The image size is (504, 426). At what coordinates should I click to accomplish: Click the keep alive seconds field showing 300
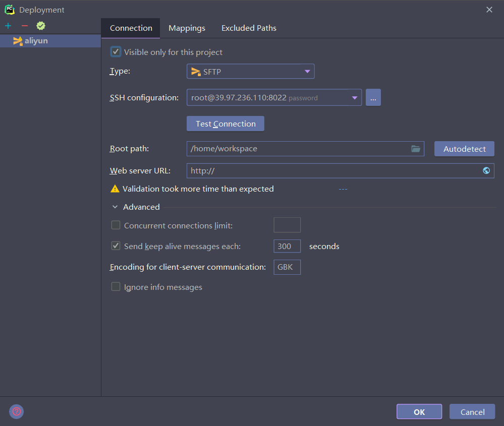coord(287,246)
